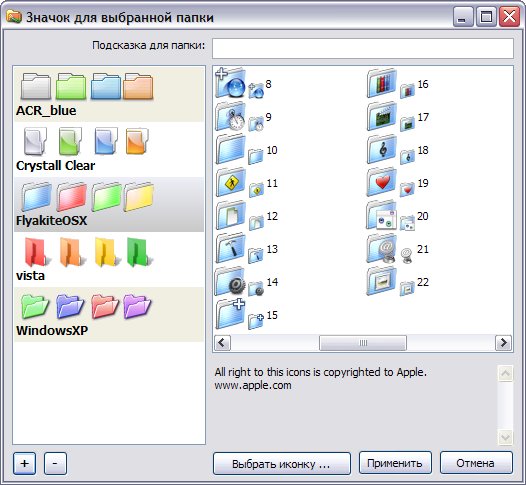
Task: Click the Отмена button
Action: point(476,463)
